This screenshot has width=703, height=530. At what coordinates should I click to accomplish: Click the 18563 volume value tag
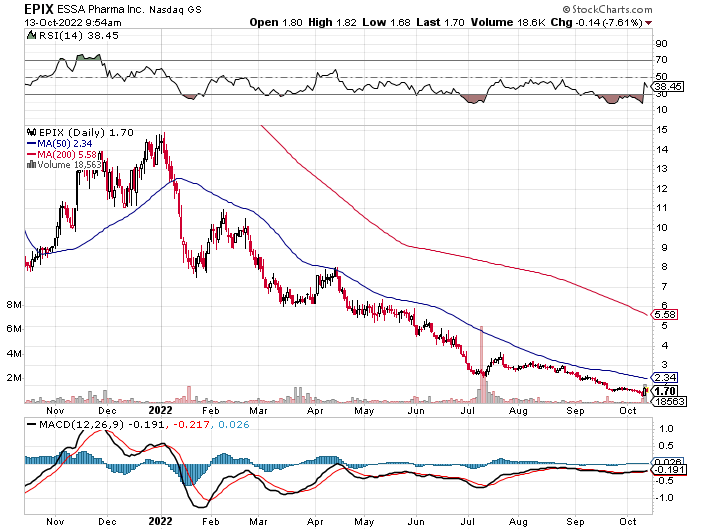click(x=668, y=401)
